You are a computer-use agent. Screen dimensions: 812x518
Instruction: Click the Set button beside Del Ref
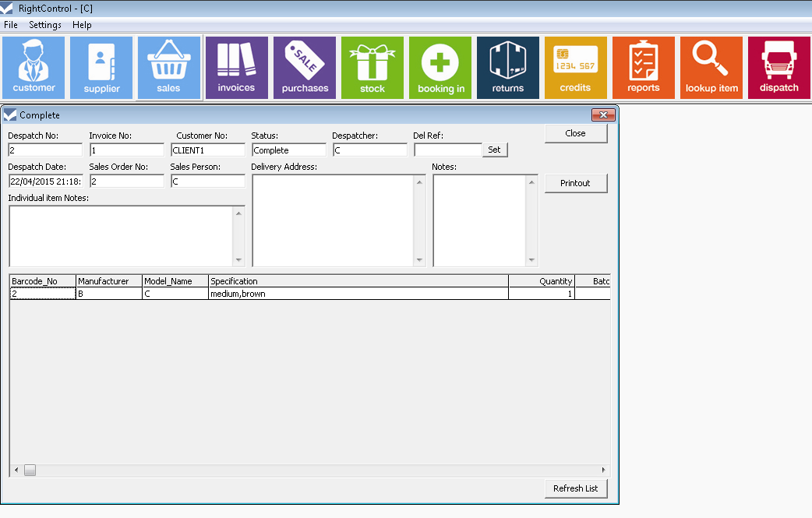[x=495, y=150]
